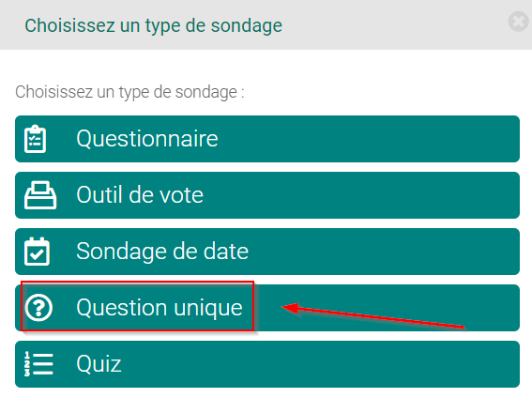Image resolution: width=532 pixels, height=413 pixels.
Task: Select the ballot box icon for Outil de vote
Action: (x=40, y=195)
